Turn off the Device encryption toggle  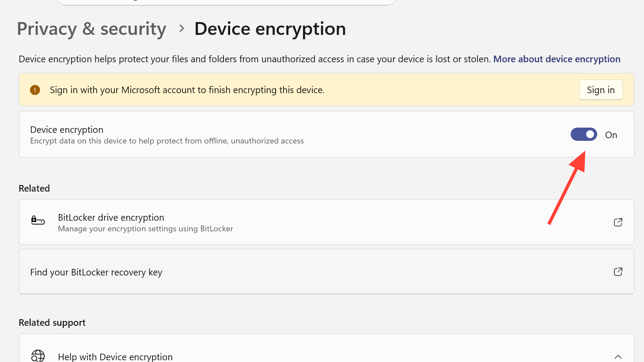(583, 135)
